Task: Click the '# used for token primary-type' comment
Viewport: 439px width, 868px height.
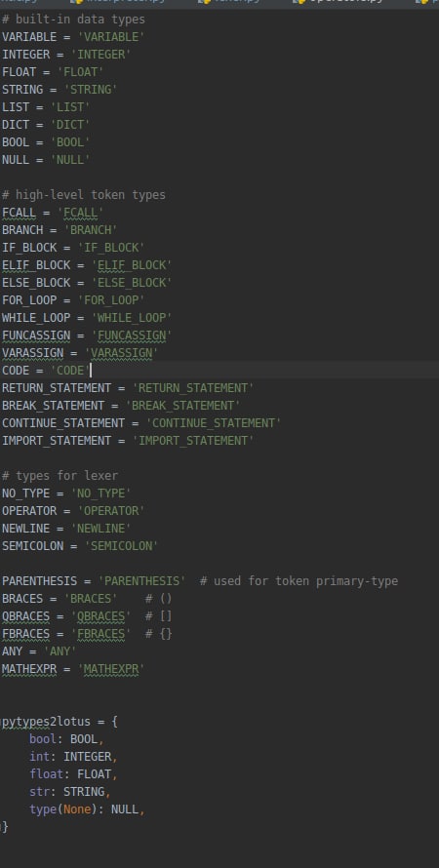Action: (299, 581)
